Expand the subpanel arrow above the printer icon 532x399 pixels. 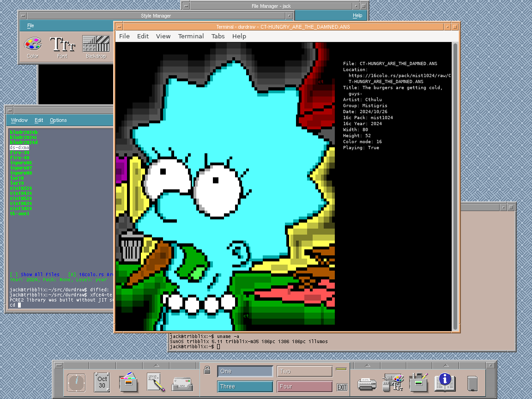367,365
